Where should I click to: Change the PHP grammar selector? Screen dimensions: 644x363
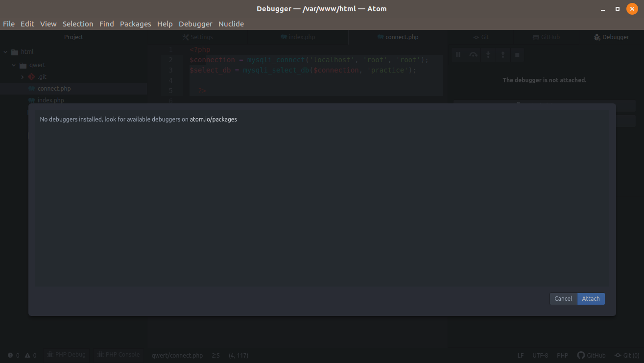pos(562,355)
